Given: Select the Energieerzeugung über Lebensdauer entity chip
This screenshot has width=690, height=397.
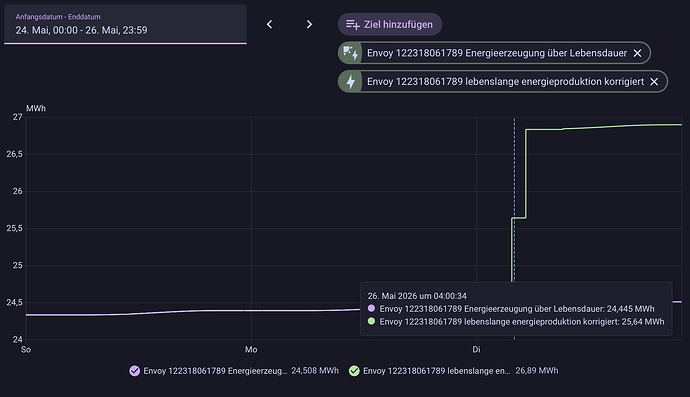Looking at the screenshot, I should 494,53.
